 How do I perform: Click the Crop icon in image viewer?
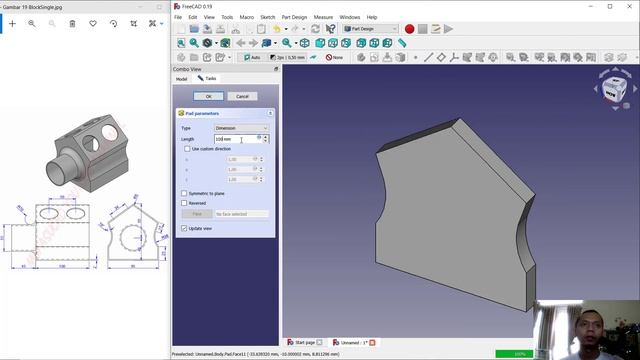pos(134,24)
